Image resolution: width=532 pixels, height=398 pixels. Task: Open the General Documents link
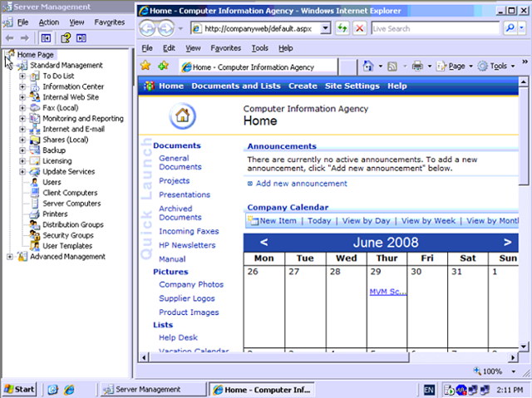[180, 163]
